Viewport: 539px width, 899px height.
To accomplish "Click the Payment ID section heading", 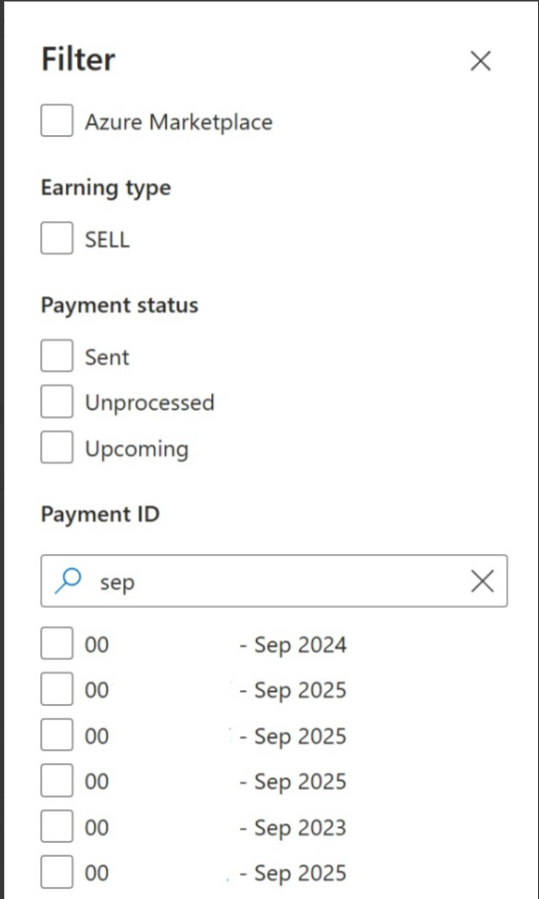I will coord(100,514).
